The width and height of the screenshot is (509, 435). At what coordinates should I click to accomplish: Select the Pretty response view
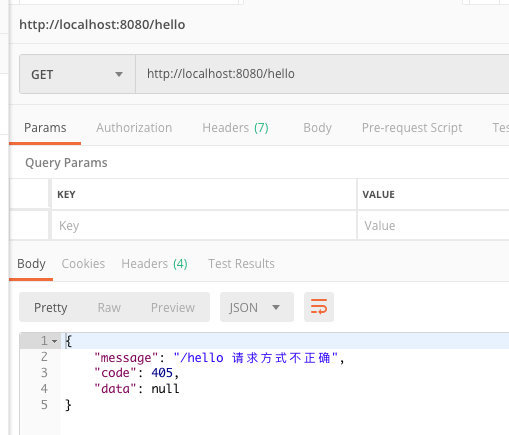51,307
